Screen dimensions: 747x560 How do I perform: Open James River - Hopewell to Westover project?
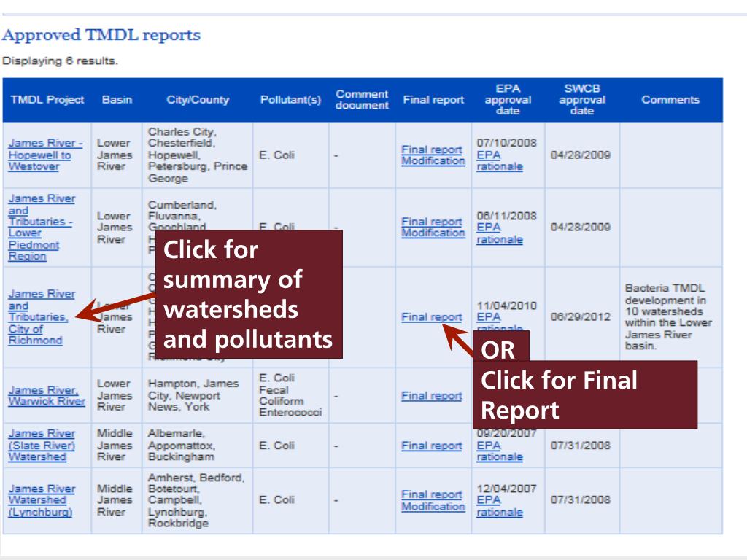click(44, 155)
